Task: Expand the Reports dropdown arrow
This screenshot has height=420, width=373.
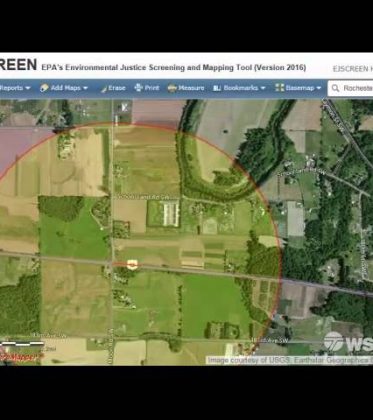Action: click(x=28, y=88)
